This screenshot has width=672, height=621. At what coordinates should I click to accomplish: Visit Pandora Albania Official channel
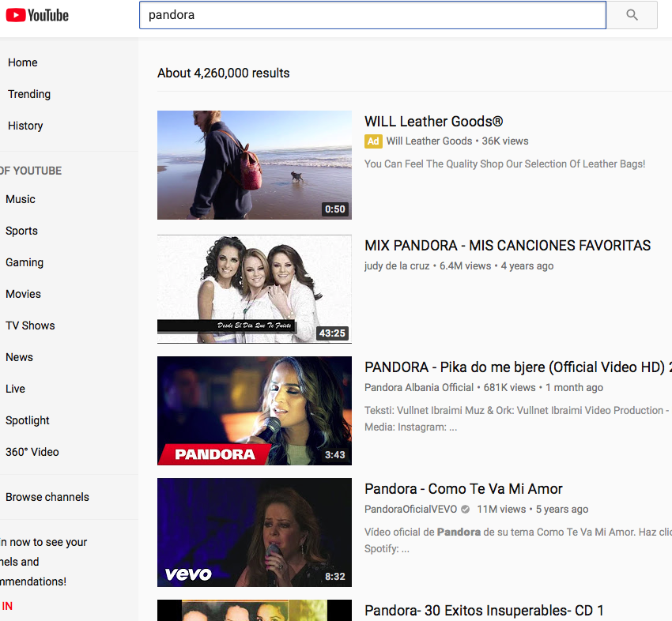[419, 388]
